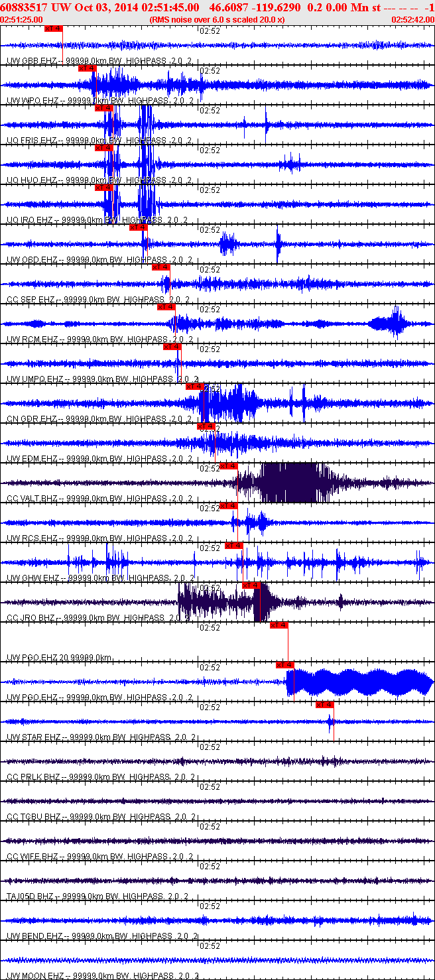
Task: Click the start time 02:51:25.00
Action: 21,20
